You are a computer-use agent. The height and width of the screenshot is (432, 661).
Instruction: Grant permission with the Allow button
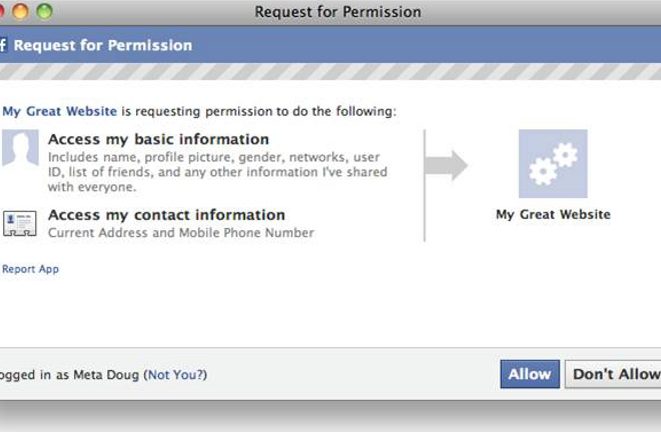coord(529,374)
